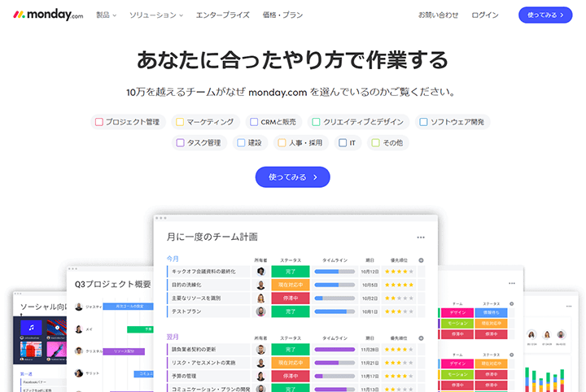Click the center 使ってみる button

(x=293, y=177)
